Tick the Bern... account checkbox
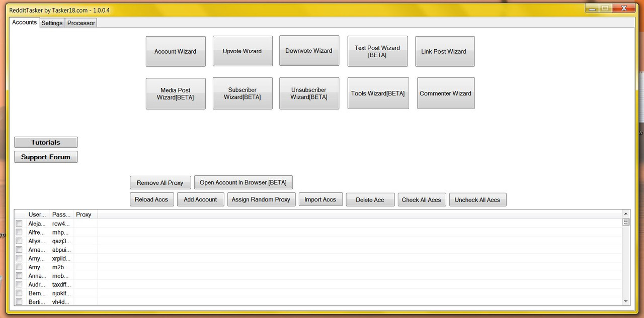The width and height of the screenshot is (644, 318). click(19, 293)
